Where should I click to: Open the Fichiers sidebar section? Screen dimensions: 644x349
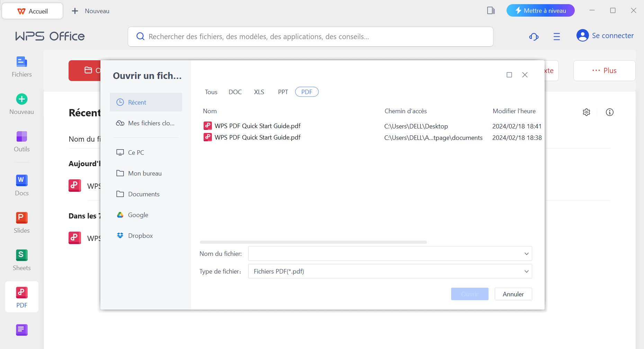[21, 67]
